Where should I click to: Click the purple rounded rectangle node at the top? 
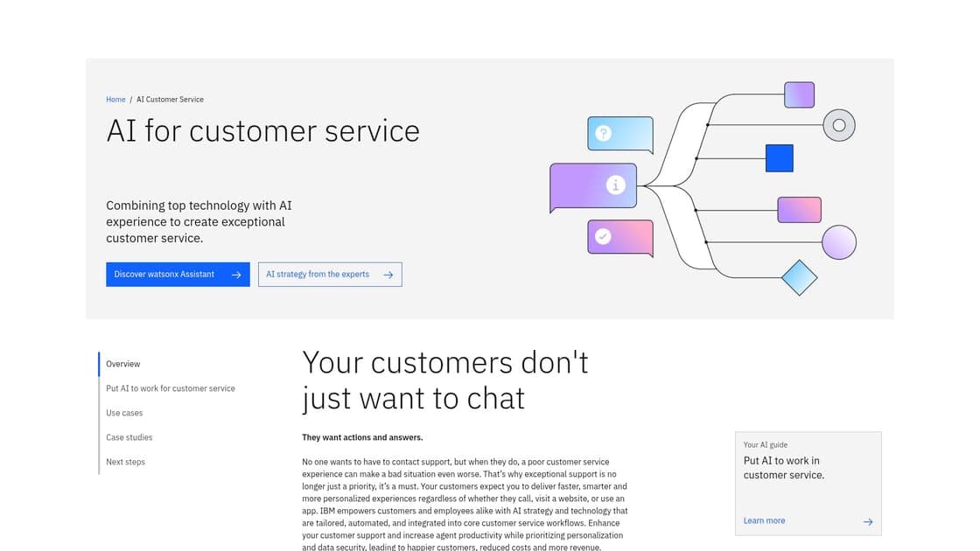pos(798,94)
